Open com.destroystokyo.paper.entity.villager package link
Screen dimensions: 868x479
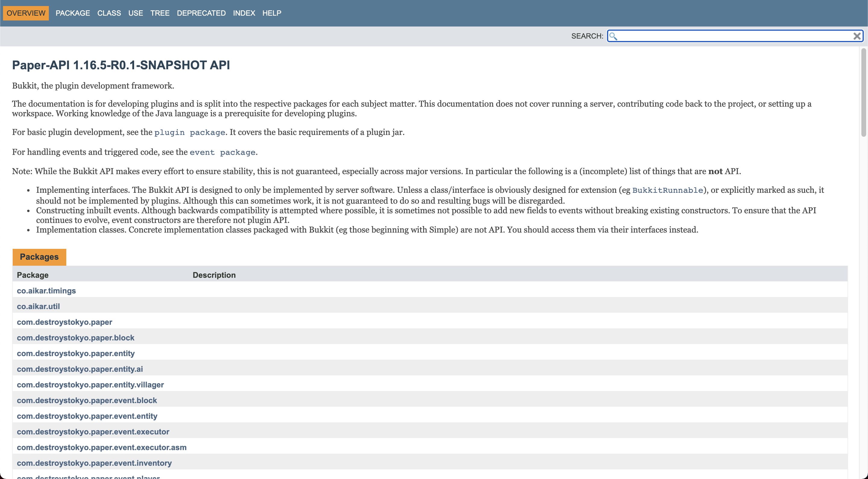point(90,385)
